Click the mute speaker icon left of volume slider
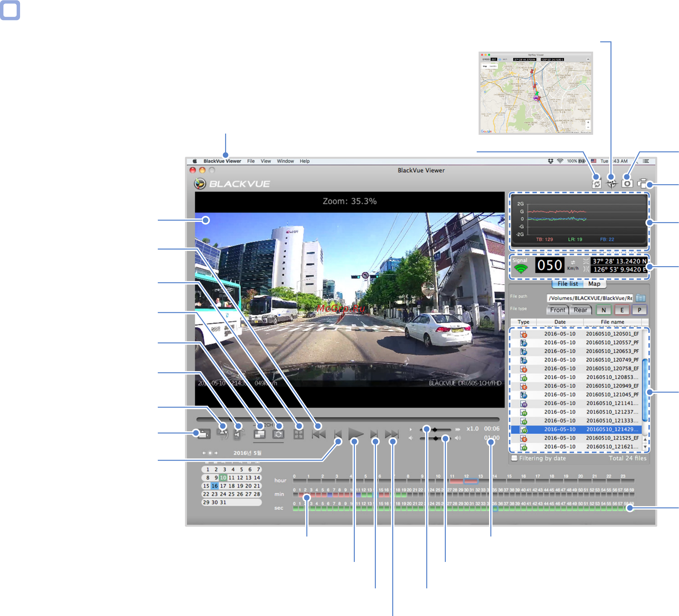 [x=411, y=438]
